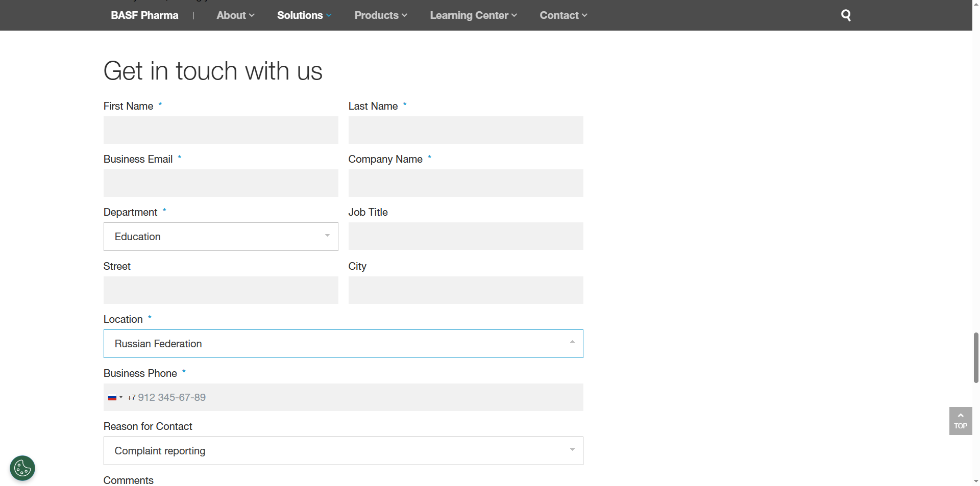
Task: Focus the First Name field
Action: [x=220, y=130]
